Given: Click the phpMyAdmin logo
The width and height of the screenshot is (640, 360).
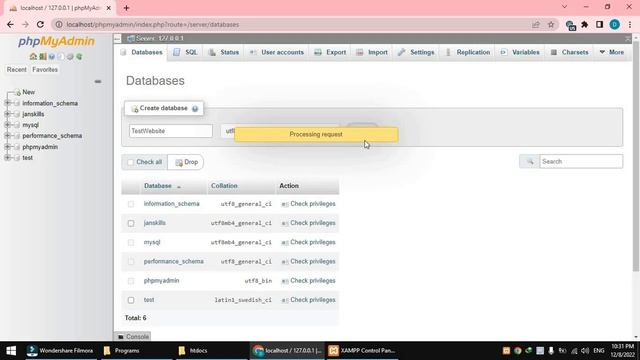Looking at the screenshot, I should [x=56, y=41].
